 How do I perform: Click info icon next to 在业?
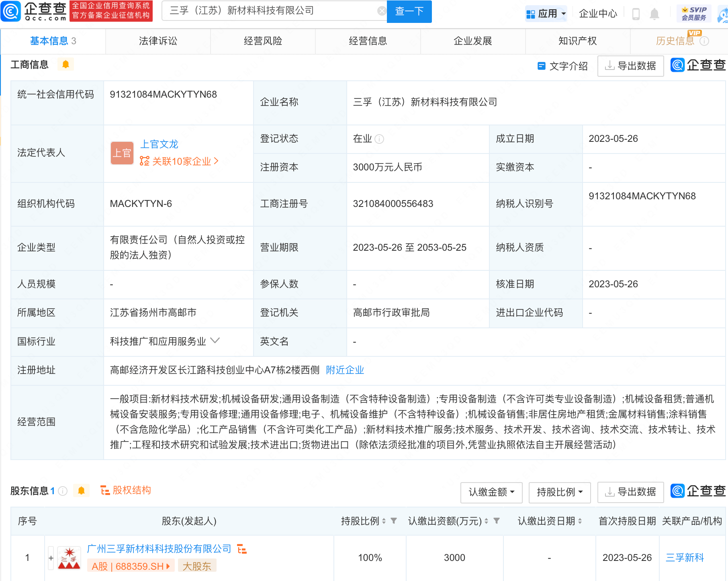(x=379, y=139)
